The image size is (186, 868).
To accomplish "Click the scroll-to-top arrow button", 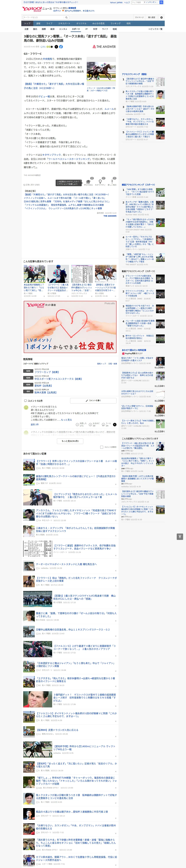I will [180, 537].
